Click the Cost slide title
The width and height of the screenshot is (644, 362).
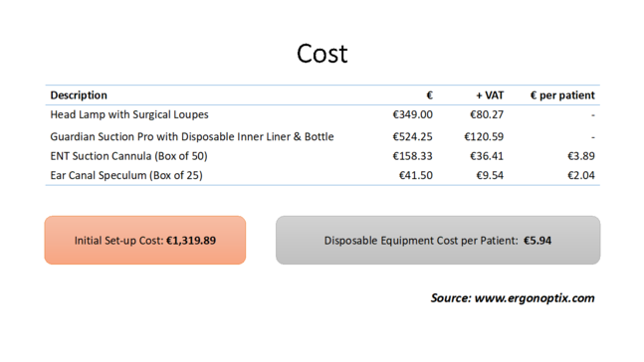point(322,54)
